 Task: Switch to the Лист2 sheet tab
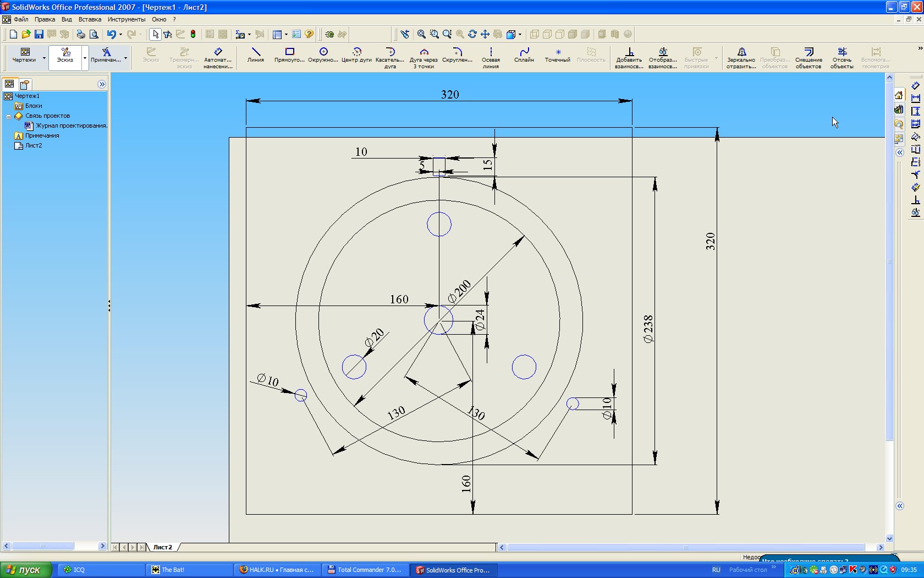pyautogui.click(x=163, y=547)
